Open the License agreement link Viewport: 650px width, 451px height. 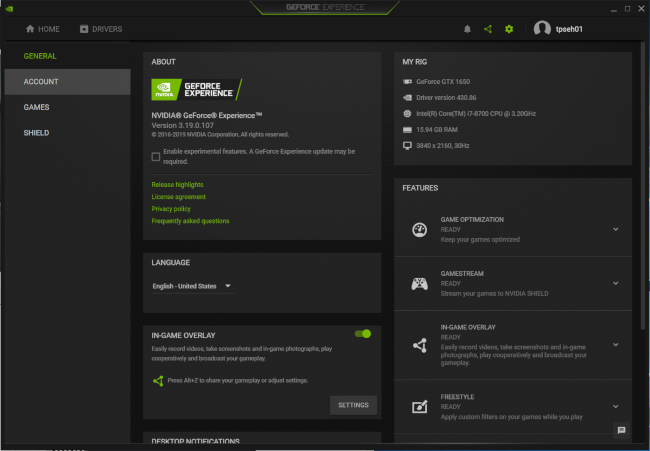pos(179,197)
